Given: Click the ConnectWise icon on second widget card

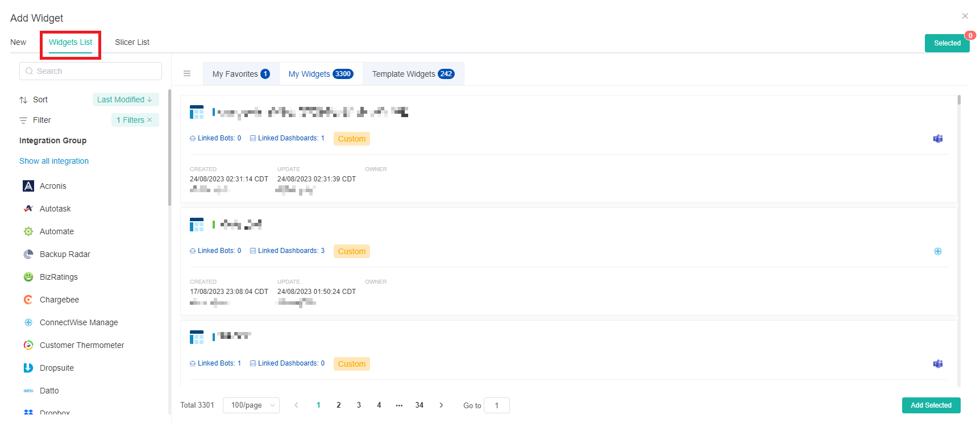Looking at the screenshot, I should [938, 251].
